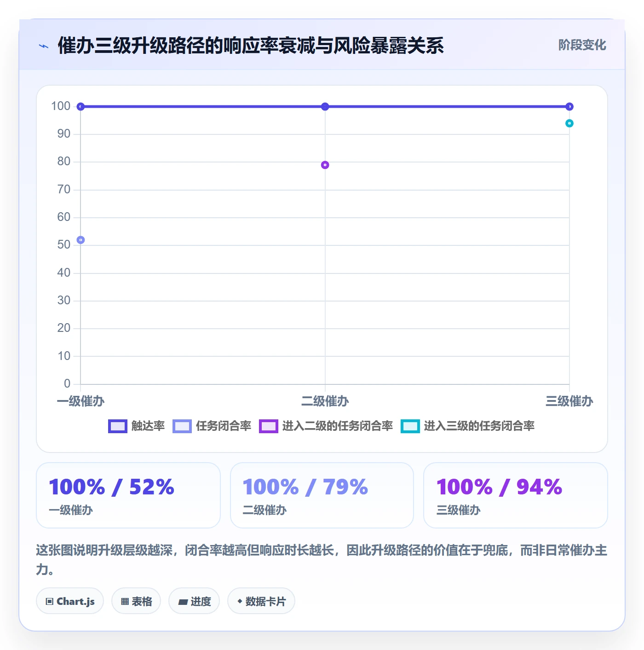Open the 100% / 94% 三级催办 card
The height and width of the screenshot is (650, 644).
pyautogui.click(x=516, y=495)
